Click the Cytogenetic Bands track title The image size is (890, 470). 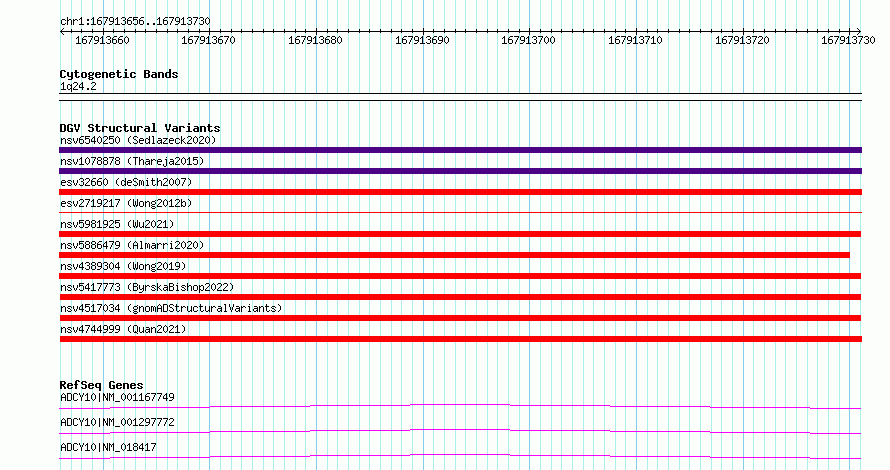click(119, 74)
